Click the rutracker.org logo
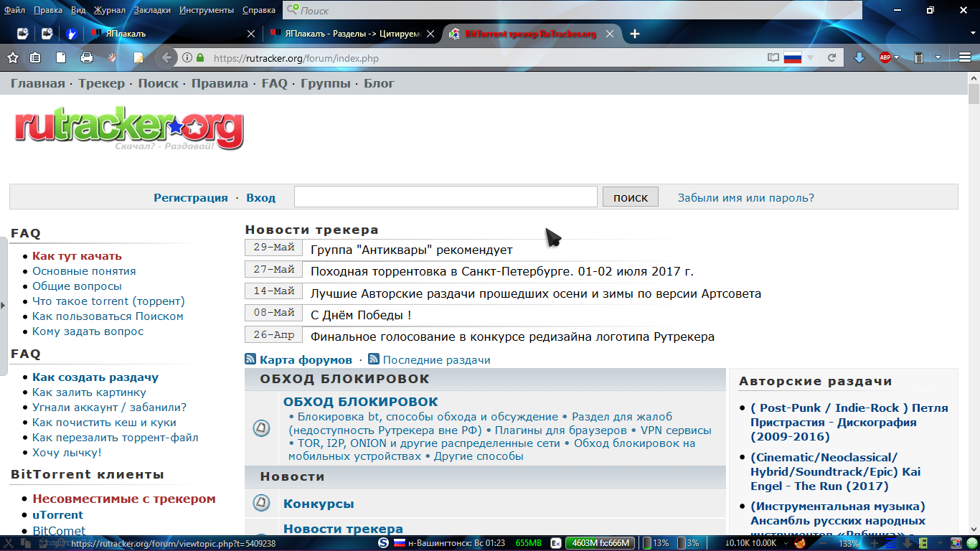 129,128
